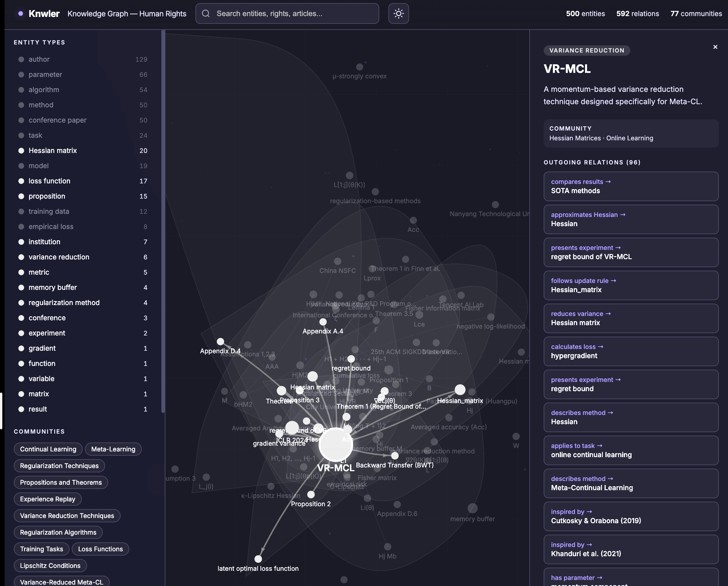Select the Proposition 2 graph node
Image resolution: width=728 pixels, height=586 pixels.
point(311,494)
